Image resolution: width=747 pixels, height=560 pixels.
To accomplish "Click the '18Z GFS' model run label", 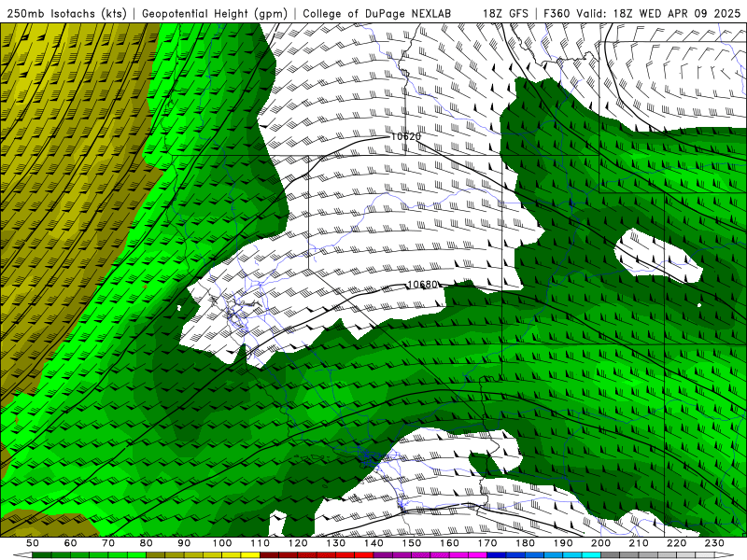I will 505,13.
